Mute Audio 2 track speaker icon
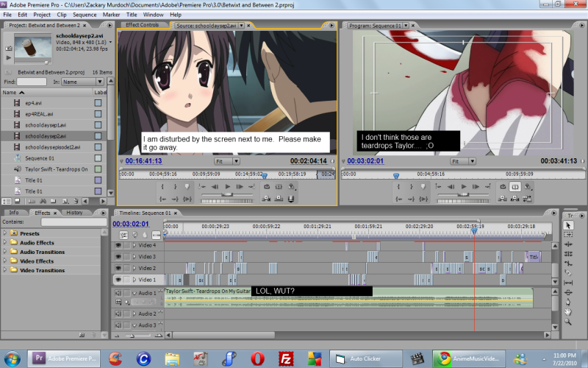The image size is (588, 368). click(x=118, y=314)
